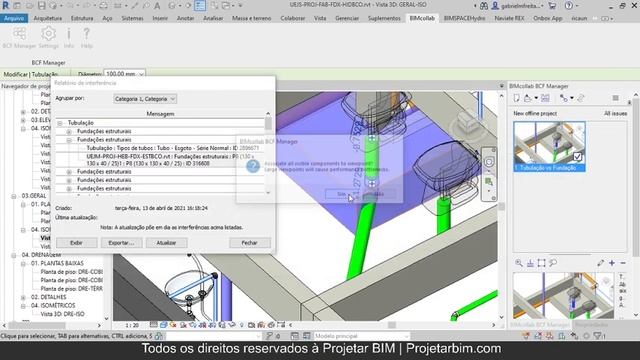Select Vista 3D: DRE-ISO in project browser

(x=62, y=314)
